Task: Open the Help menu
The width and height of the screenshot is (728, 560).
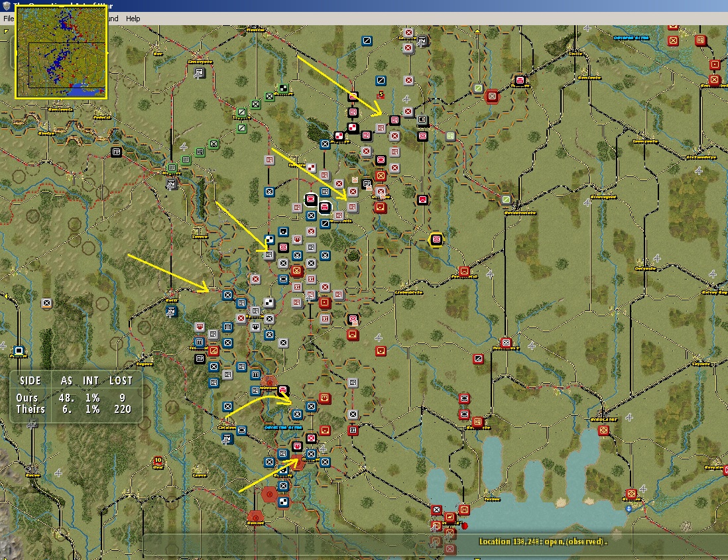Action: [x=133, y=19]
